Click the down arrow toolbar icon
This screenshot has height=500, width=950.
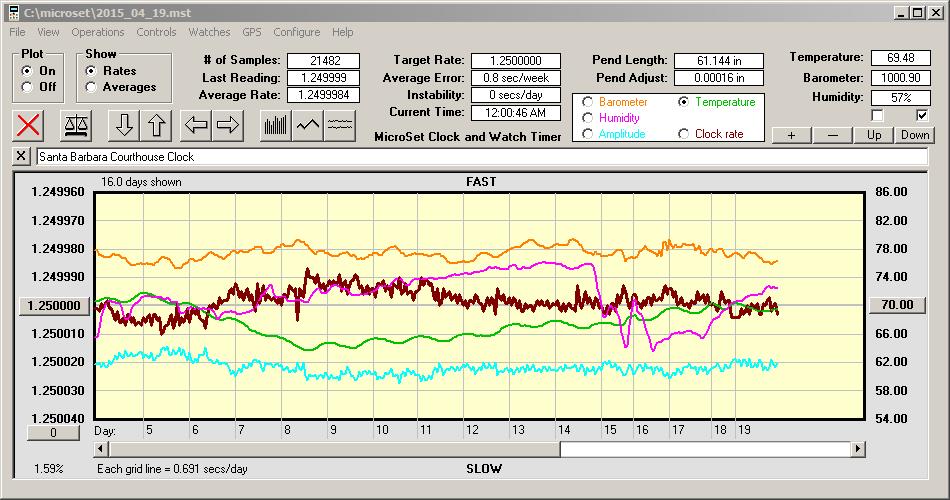[124, 125]
